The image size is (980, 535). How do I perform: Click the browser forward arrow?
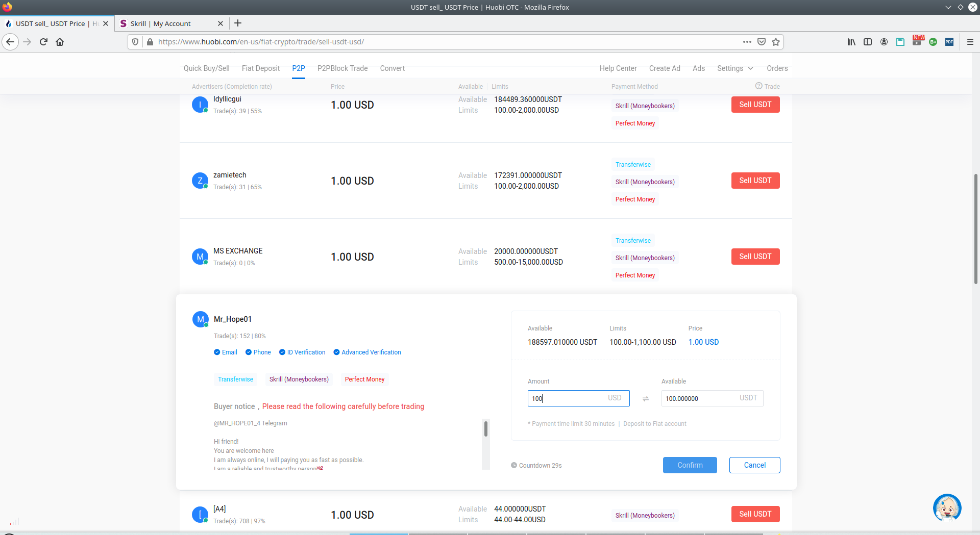pyautogui.click(x=28, y=42)
